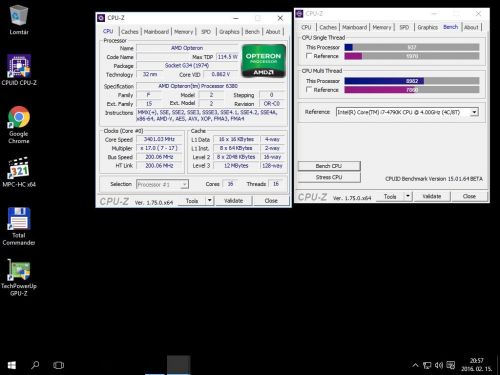Switch to CPU tab in Bench window
500x375 pixels.
306,27
